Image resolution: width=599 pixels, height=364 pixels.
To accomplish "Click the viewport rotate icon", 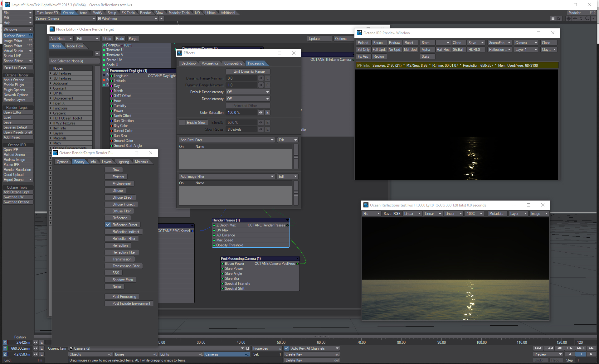I will coord(581,19).
